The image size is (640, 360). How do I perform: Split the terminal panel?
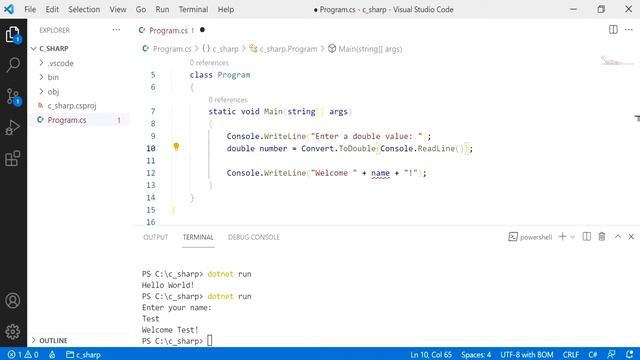(587, 237)
